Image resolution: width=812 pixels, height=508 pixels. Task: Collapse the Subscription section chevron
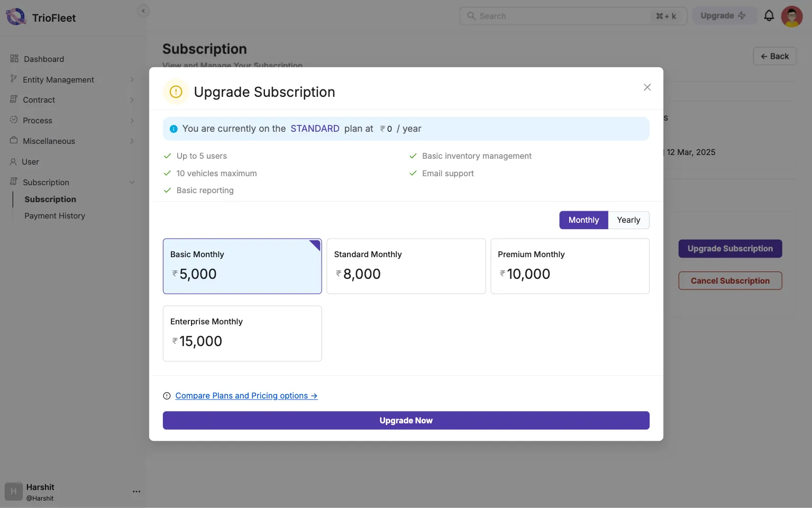132,182
